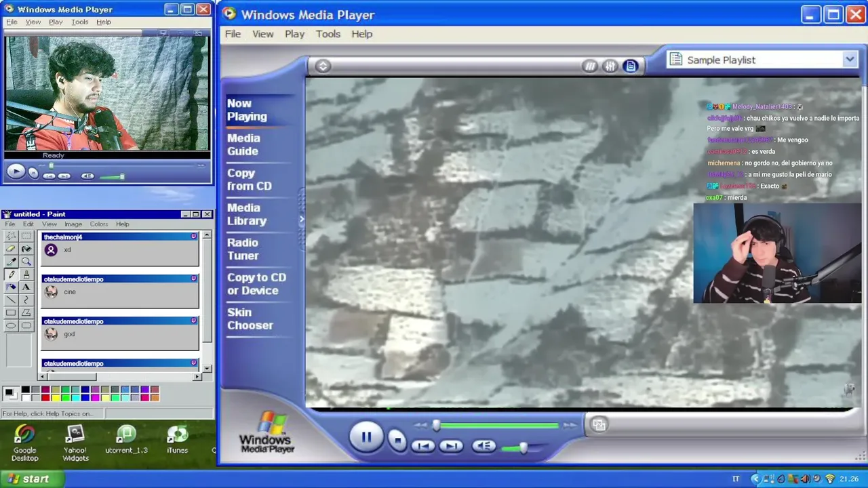Select the Copy to CD or Device tab
The width and height of the screenshot is (868, 488).
(x=256, y=284)
